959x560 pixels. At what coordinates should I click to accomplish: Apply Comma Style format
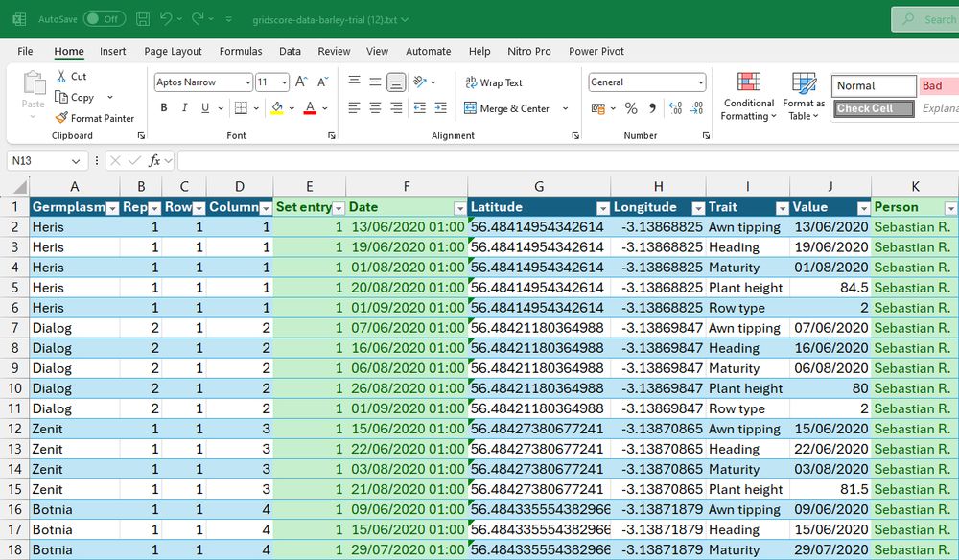click(x=652, y=108)
